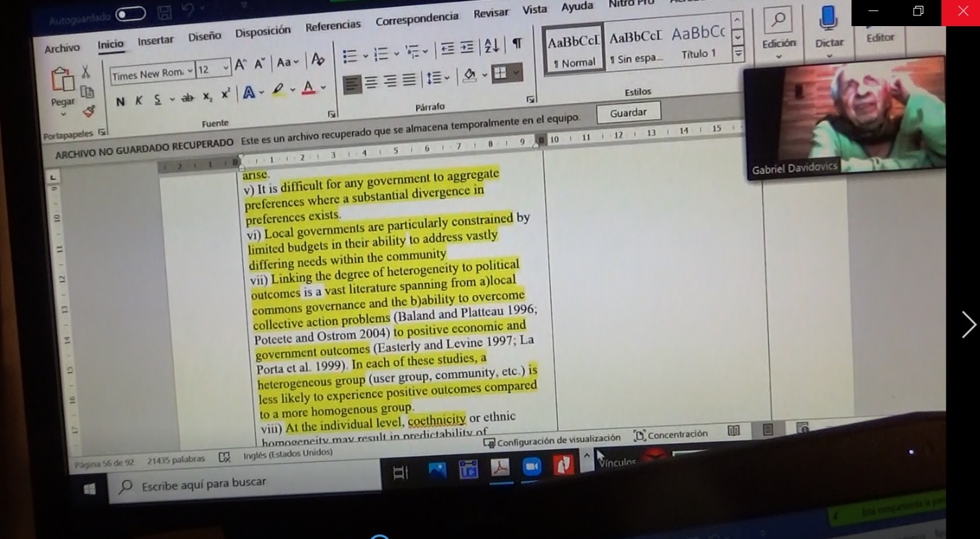Apply justified text alignment
The image size is (980, 539).
pyautogui.click(x=409, y=80)
